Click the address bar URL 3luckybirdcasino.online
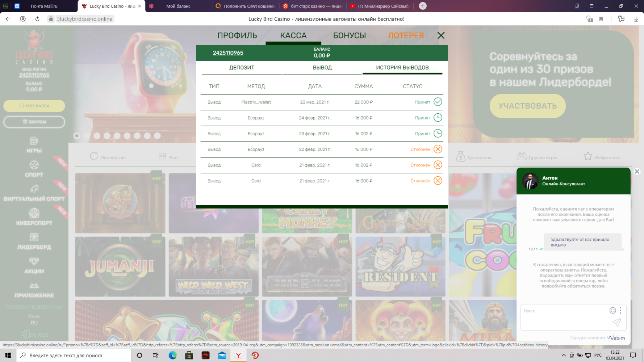This screenshot has width=644, height=362. (x=84, y=19)
